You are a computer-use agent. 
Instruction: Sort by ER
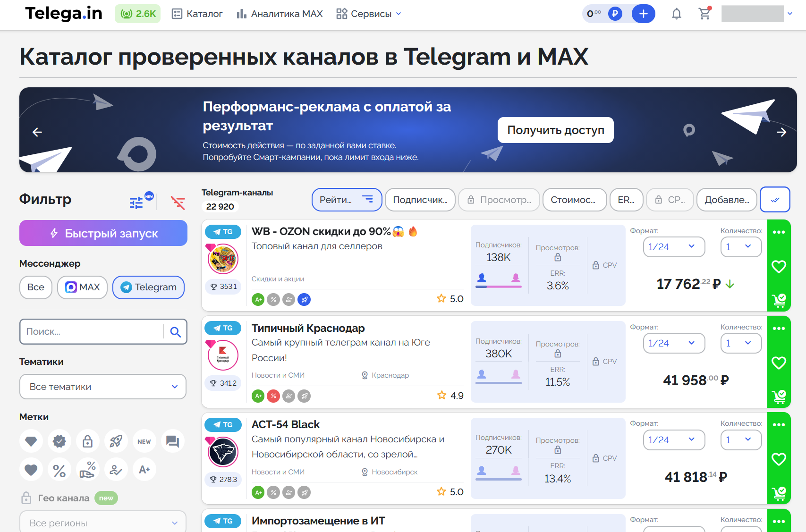627,200
